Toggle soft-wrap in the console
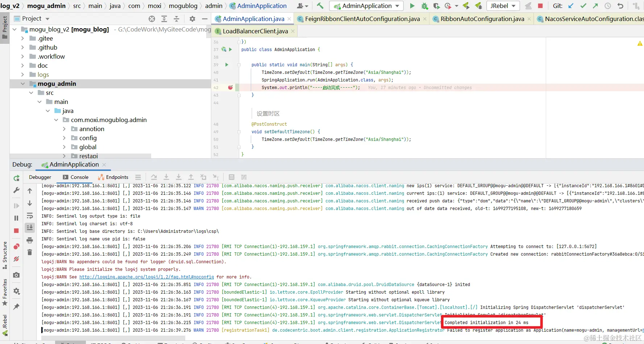The width and height of the screenshot is (644, 344). pos(30,216)
